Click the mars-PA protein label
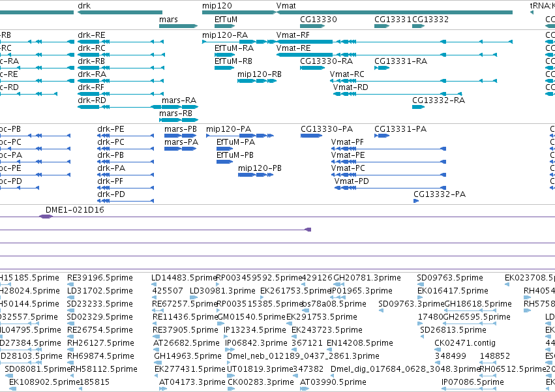 click(x=181, y=142)
